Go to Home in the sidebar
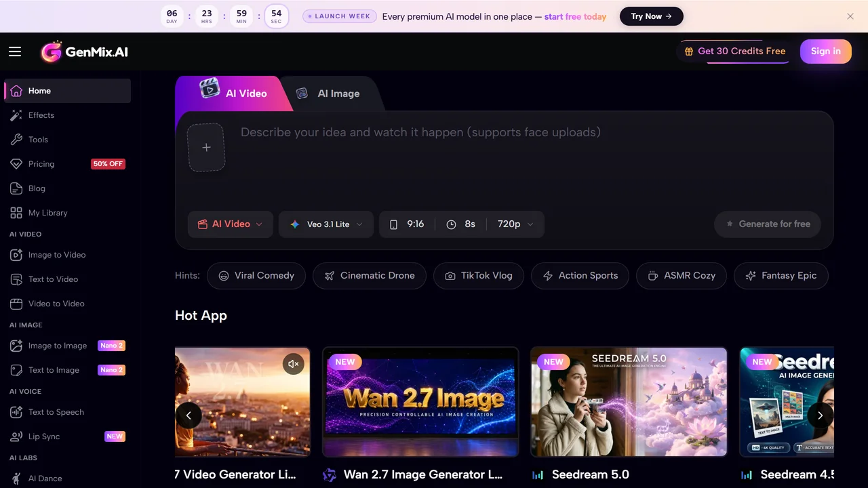Viewport: 868px width, 488px height. pos(68,91)
